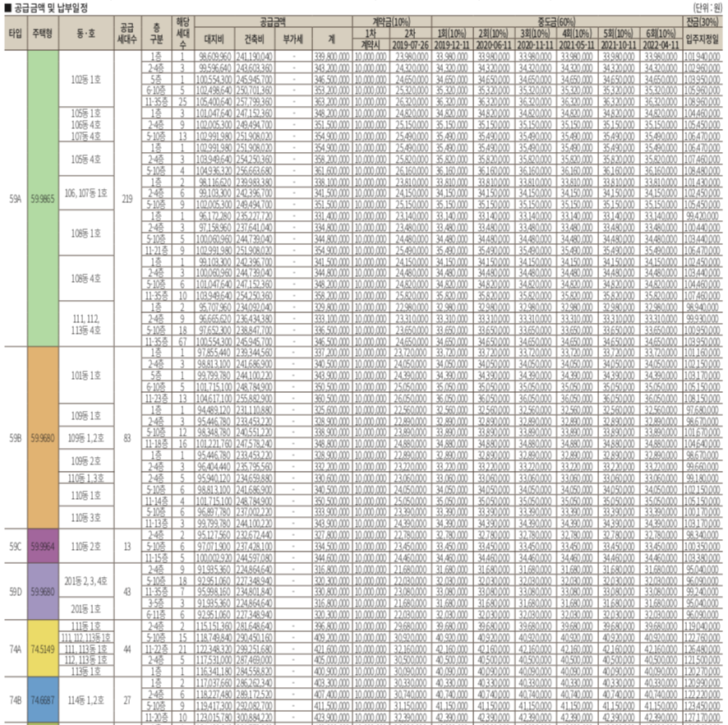
Task: Select the 입주지정일 header cell
Action: pyautogui.click(x=703, y=39)
